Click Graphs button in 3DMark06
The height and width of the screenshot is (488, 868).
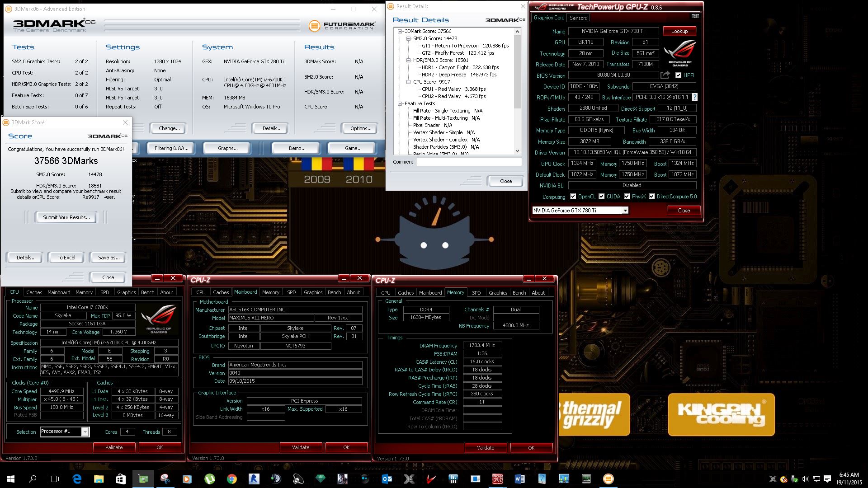[227, 148]
